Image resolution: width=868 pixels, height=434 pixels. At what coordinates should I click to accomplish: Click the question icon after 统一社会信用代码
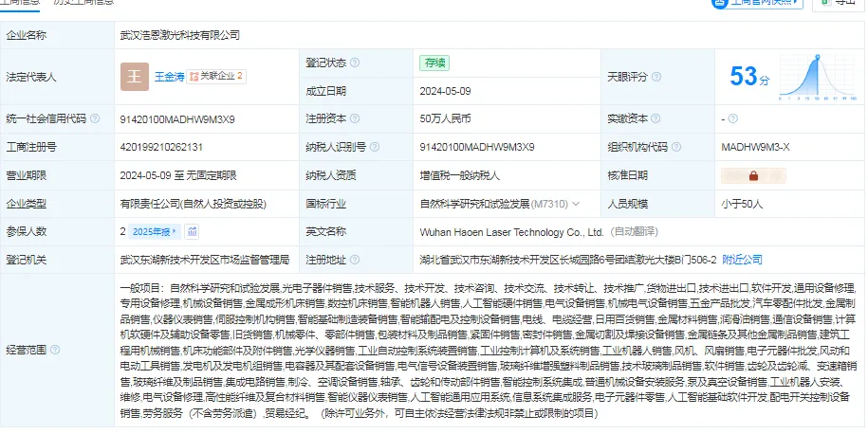pyautogui.click(x=95, y=118)
